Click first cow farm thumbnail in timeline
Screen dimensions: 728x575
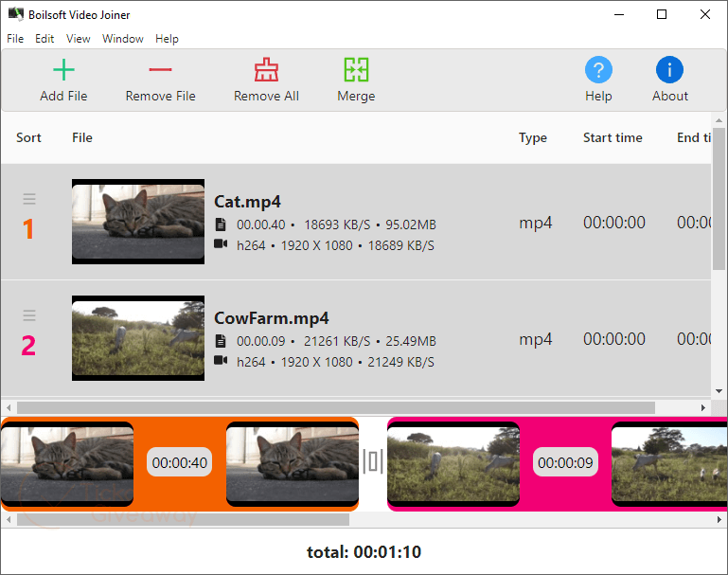[453, 464]
